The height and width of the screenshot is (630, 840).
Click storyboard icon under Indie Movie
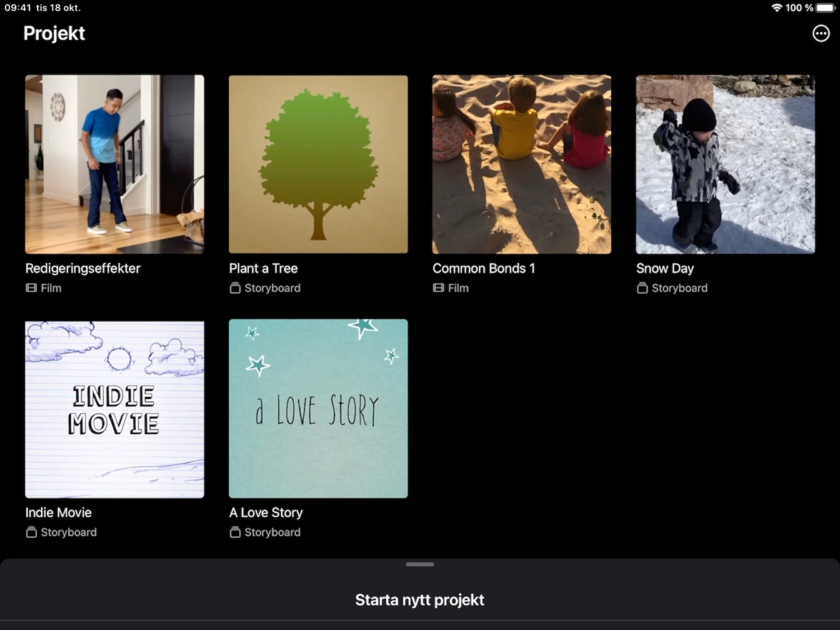tap(31, 532)
